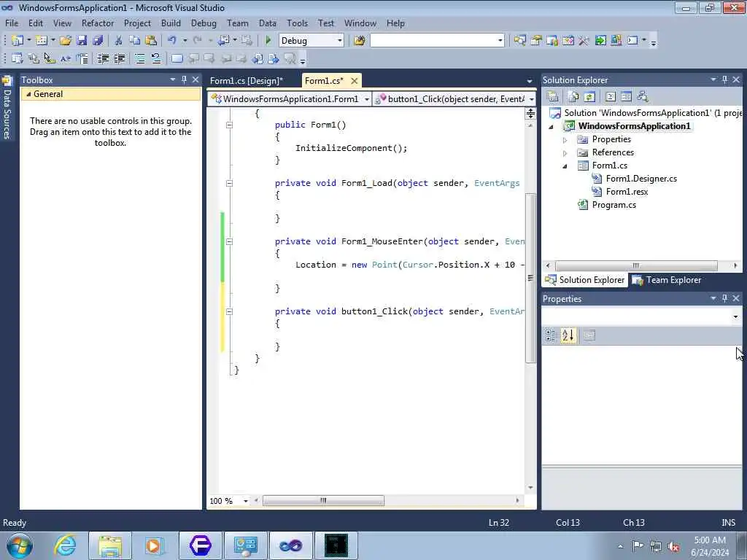Click the muted volume tray icon
Viewport: 747px width, 560px height.
click(x=673, y=546)
